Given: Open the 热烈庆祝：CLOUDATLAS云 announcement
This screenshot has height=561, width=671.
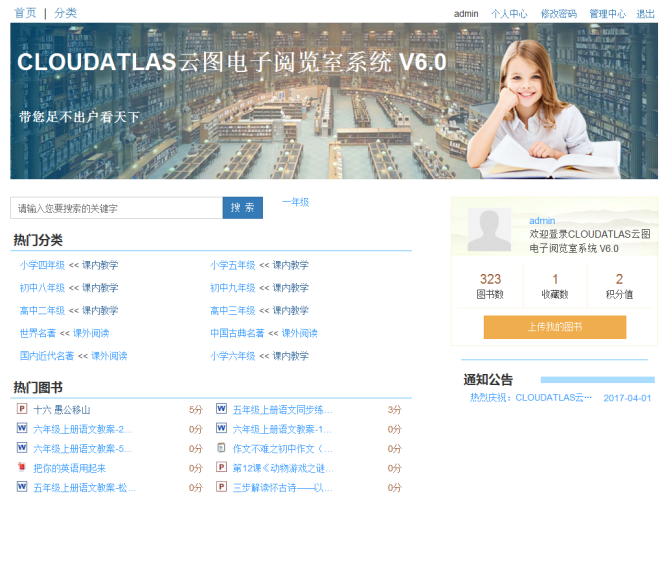Looking at the screenshot, I should coord(531,398).
